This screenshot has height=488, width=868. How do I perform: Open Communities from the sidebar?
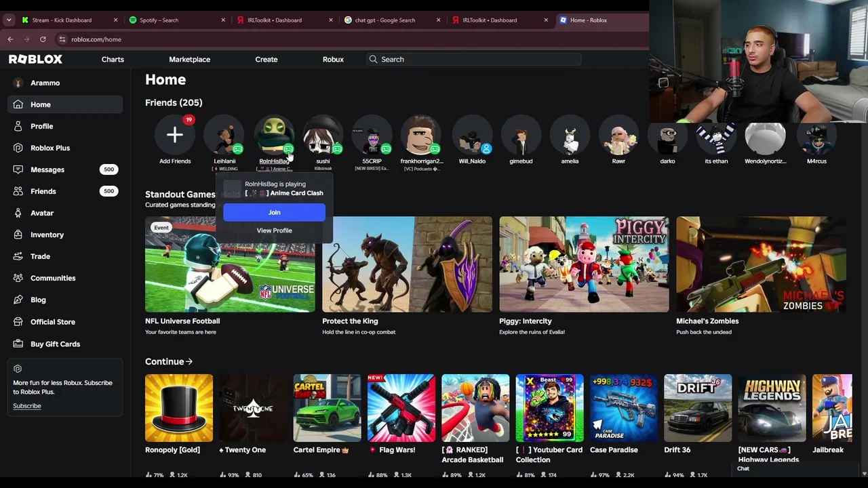(x=53, y=278)
